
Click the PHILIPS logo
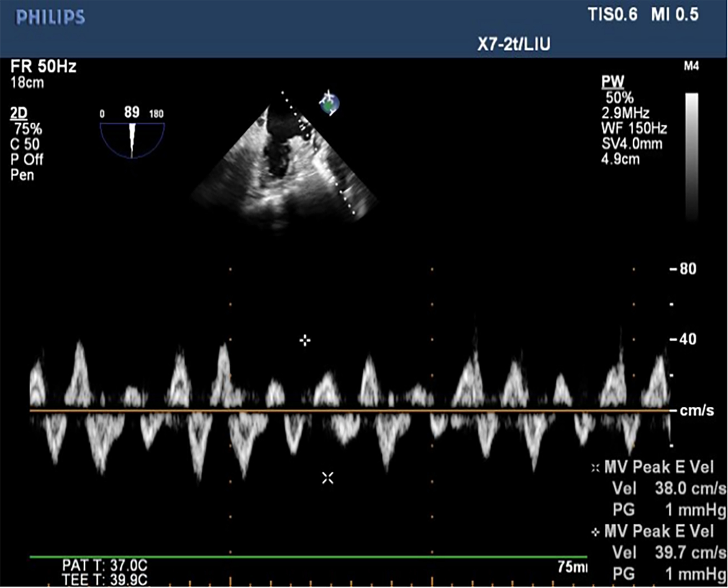50,17
